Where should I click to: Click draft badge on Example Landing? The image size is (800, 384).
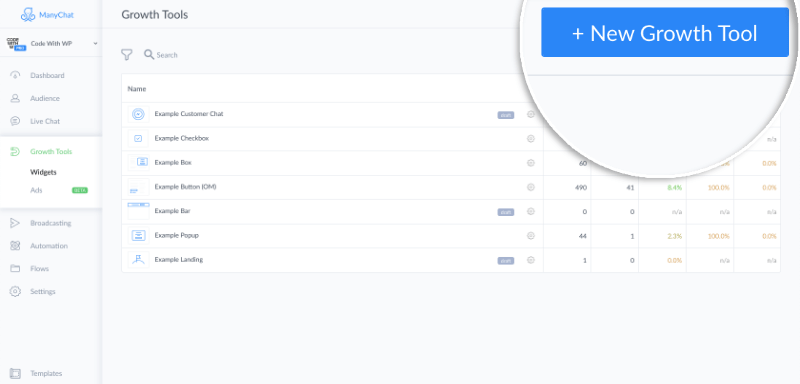(x=506, y=261)
